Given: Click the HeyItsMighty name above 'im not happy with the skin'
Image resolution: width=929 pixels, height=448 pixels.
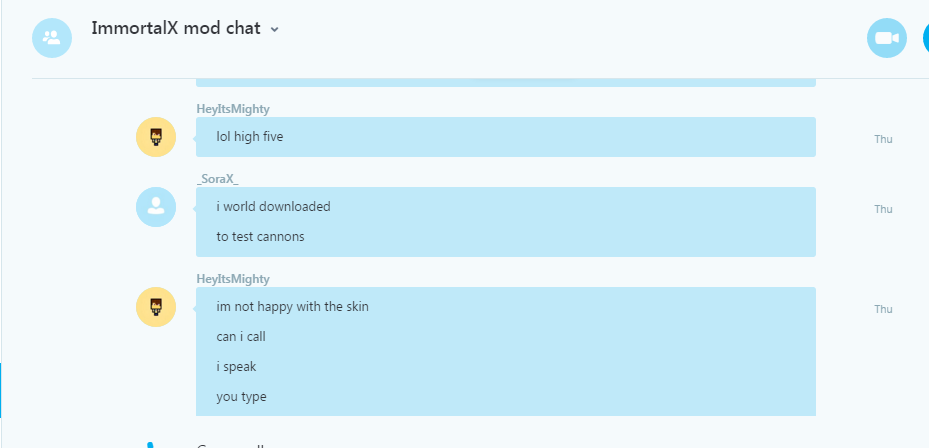Looking at the screenshot, I should click(233, 279).
